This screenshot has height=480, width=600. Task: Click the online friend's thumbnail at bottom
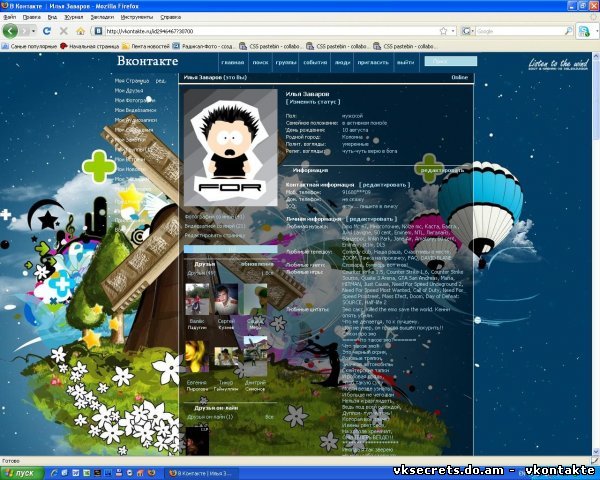click(197, 441)
